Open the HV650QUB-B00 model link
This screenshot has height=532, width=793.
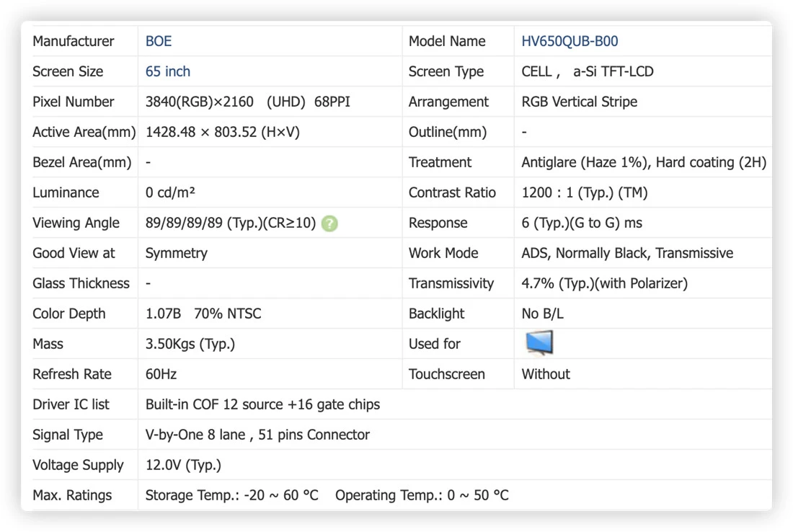(570, 41)
